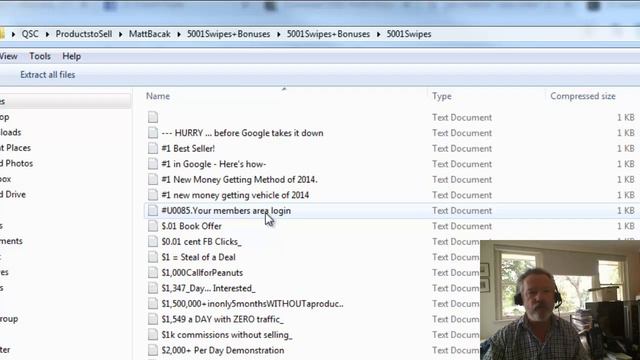Expand the arrow before the final 5001Swipes folder
The height and width of the screenshot is (360, 640).
(x=378, y=34)
